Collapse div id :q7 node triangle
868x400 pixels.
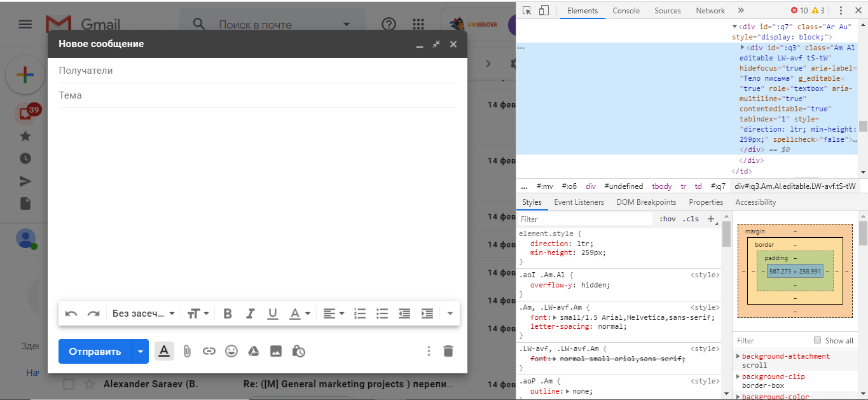coord(735,27)
